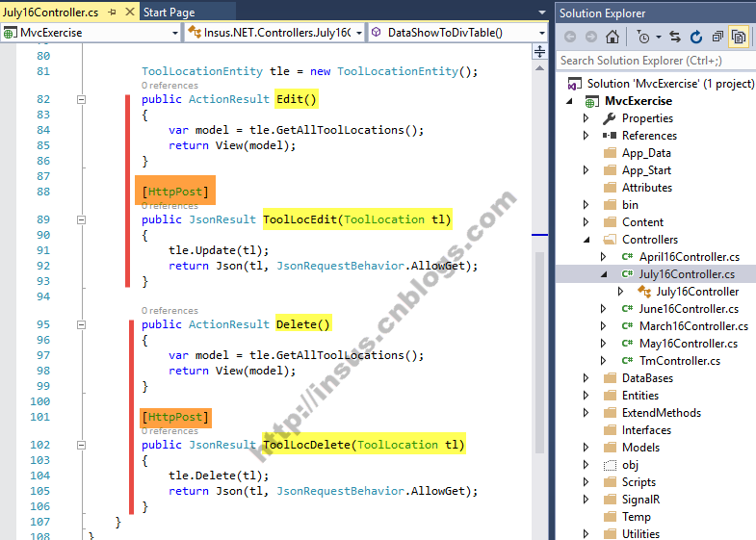Select the July16Controller.cs editor tab

point(51,13)
